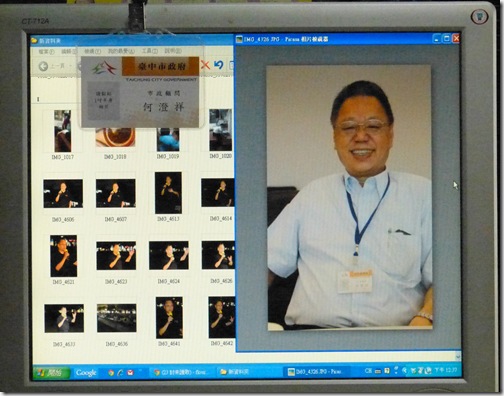This screenshot has height=396, width=504.
Task: Minimize the Picasa photo viewer window
Action: click(x=437, y=39)
